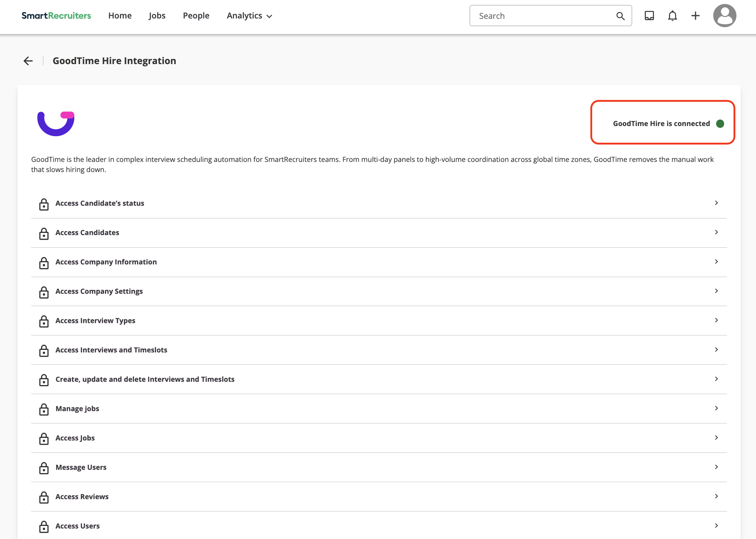The image size is (756, 539).
Task: Expand the Manage jobs chevron
Action: (x=716, y=408)
